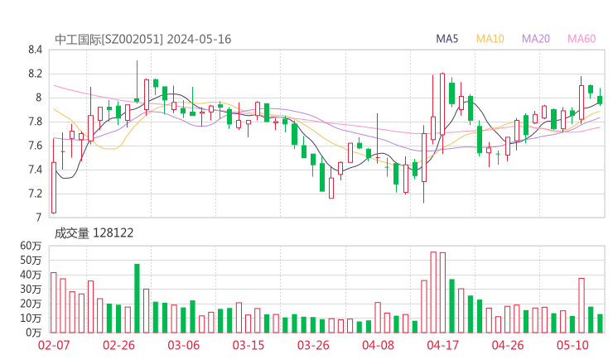Click the 03-26 date label
The image size is (613, 364).
tap(313, 345)
